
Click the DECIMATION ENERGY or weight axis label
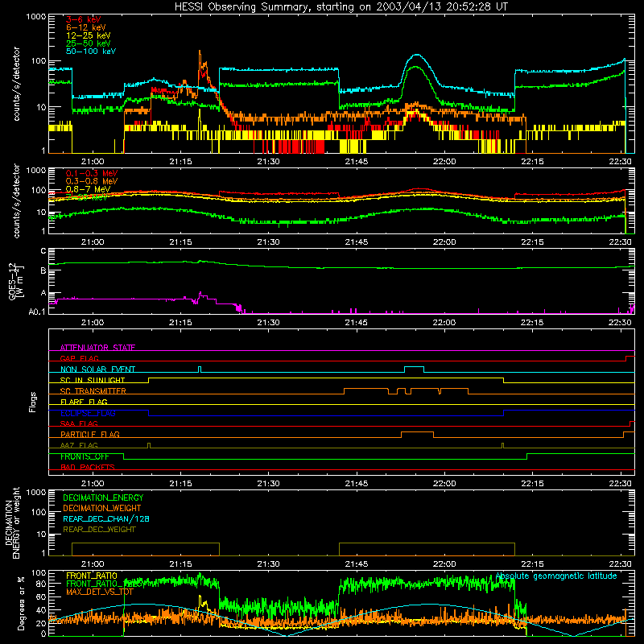(12, 522)
